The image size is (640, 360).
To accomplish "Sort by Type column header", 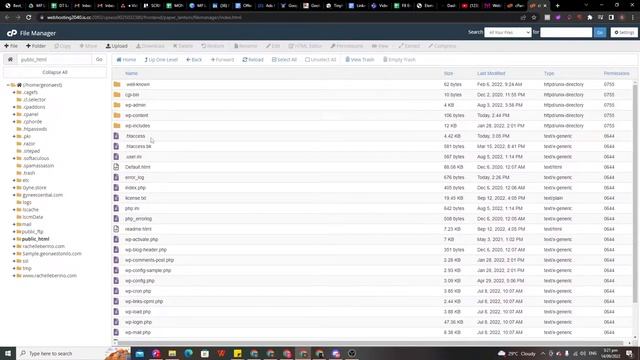I will point(549,73).
